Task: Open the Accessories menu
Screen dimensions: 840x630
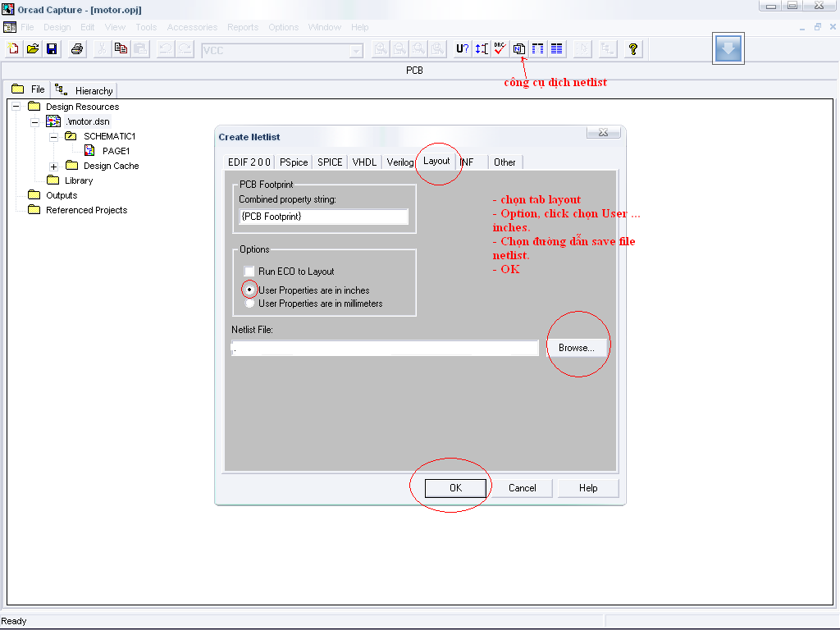Action: coord(192,27)
